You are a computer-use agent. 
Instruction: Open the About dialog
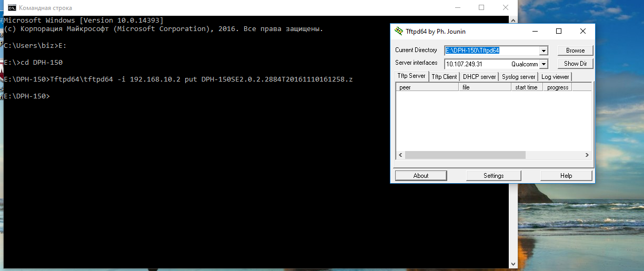tap(421, 176)
